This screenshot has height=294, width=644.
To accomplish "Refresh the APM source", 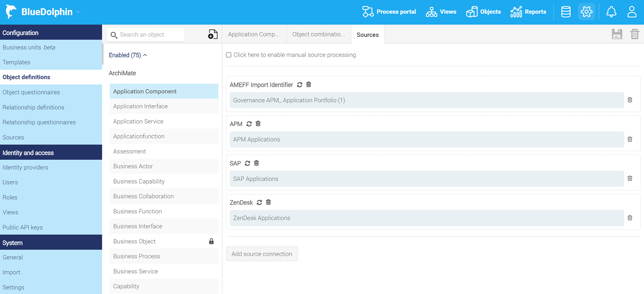I will pos(249,124).
